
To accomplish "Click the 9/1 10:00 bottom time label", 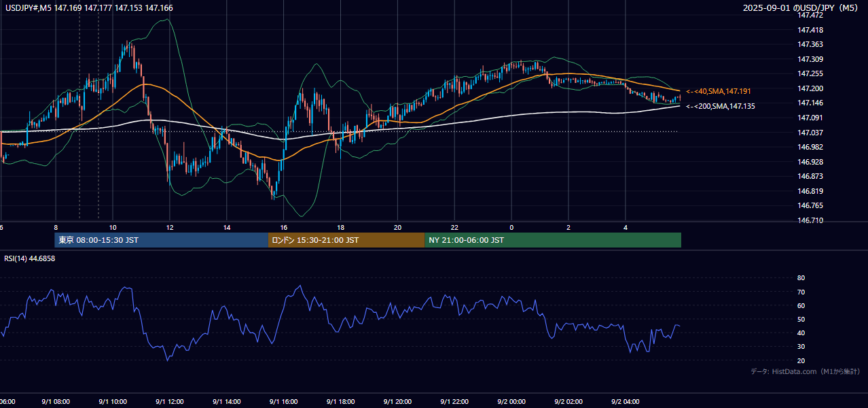I will tap(113, 402).
